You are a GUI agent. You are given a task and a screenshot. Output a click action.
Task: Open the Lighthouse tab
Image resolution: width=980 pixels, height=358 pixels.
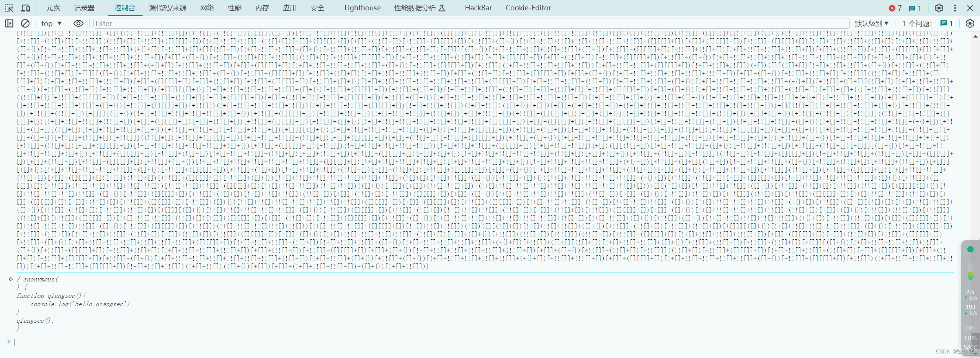pyautogui.click(x=363, y=8)
